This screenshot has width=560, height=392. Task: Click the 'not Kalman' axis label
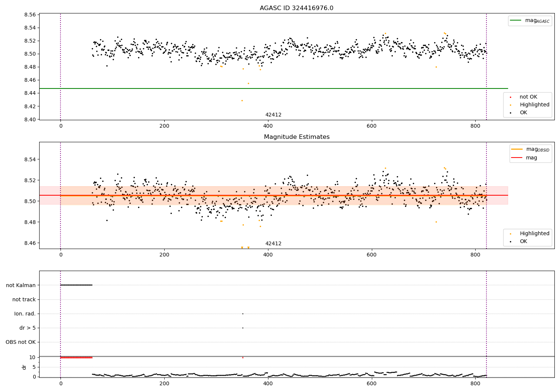point(21,285)
